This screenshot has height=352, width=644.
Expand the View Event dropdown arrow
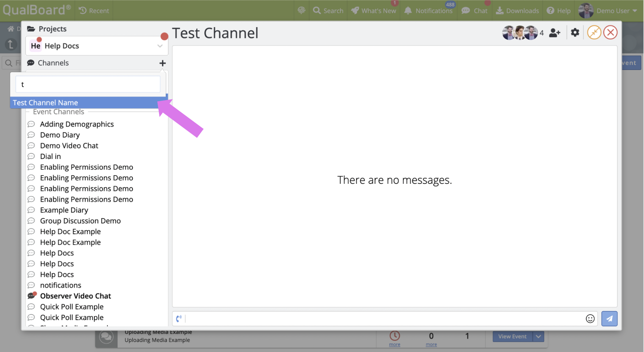click(x=538, y=336)
